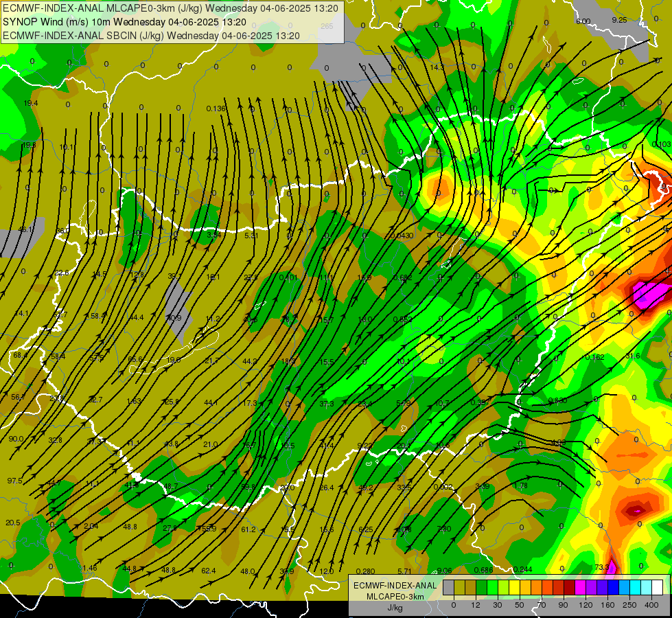Click the map value 9.25
This screenshot has height=618, width=672.
pos(619,20)
